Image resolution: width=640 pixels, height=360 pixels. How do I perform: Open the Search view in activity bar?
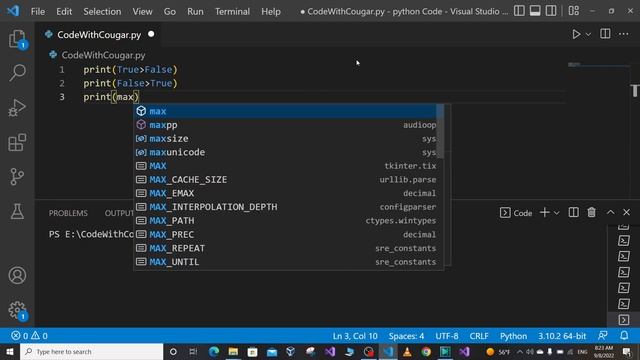(x=17, y=73)
